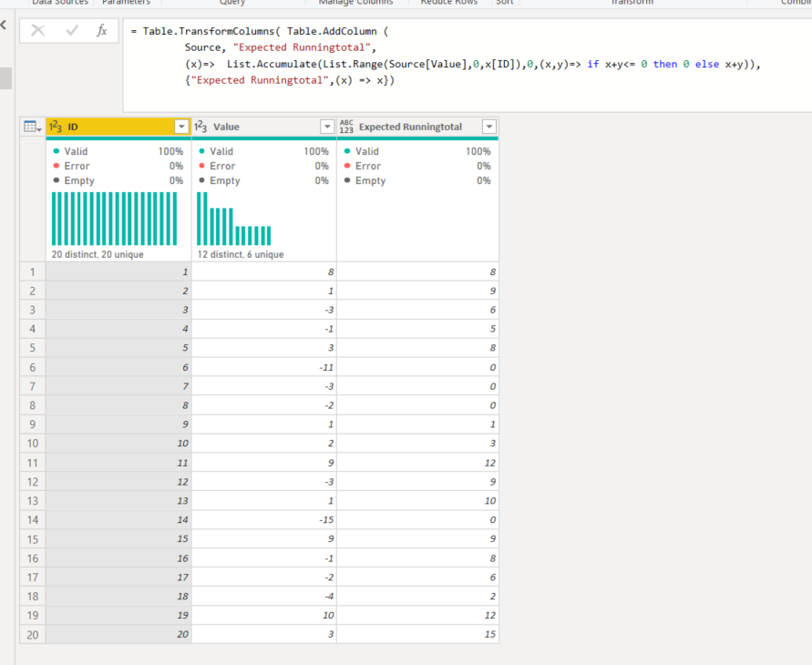Click Expected Runningtotal cell 15 in row 20
The image size is (812, 665).
coord(418,634)
